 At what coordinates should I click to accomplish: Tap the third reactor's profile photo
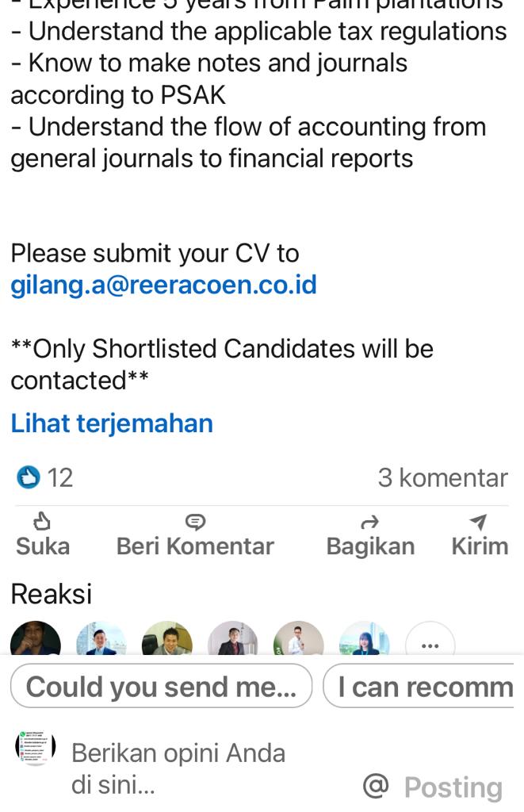[167, 641]
